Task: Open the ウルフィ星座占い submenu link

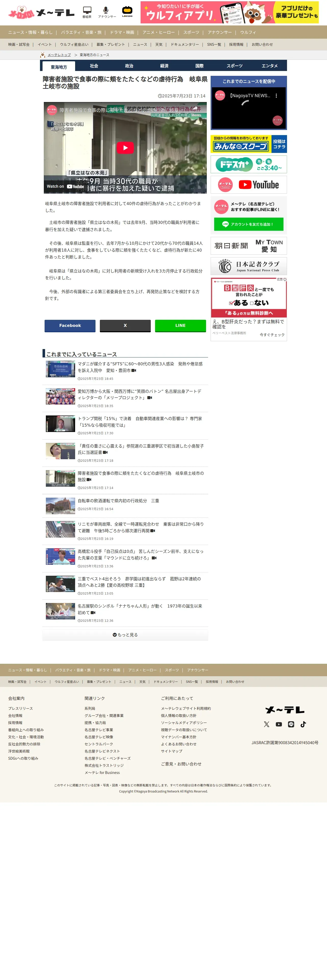Action: 74,45
